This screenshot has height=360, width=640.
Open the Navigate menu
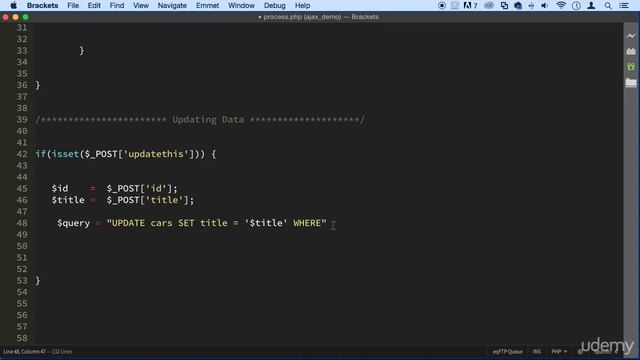click(x=172, y=5)
